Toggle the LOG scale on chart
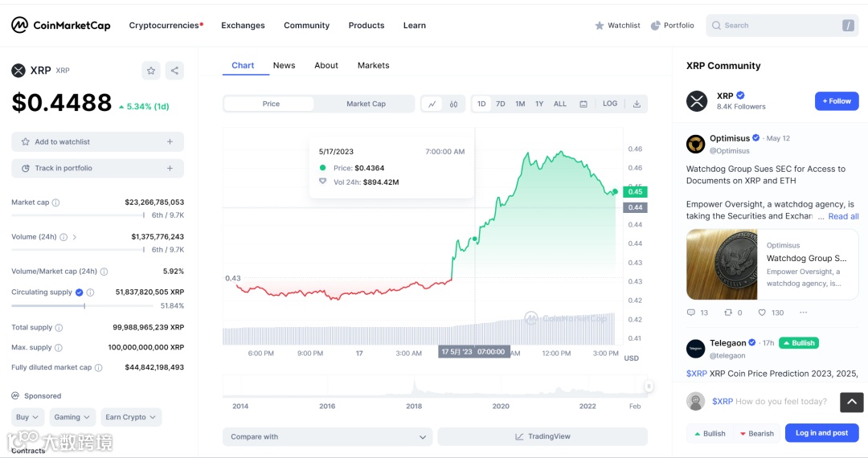Viewport: 868px width, 458px height. coord(610,104)
